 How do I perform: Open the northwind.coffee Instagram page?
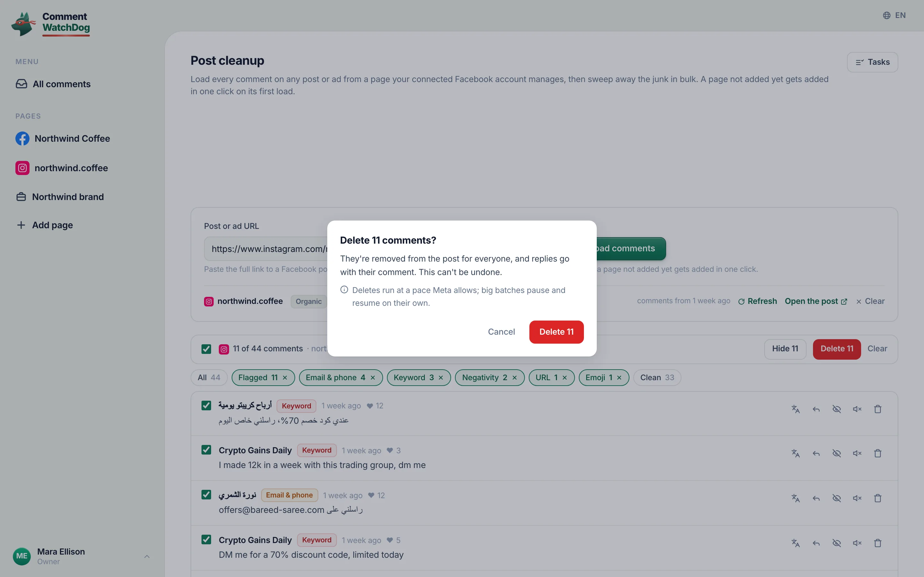coord(62,168)
